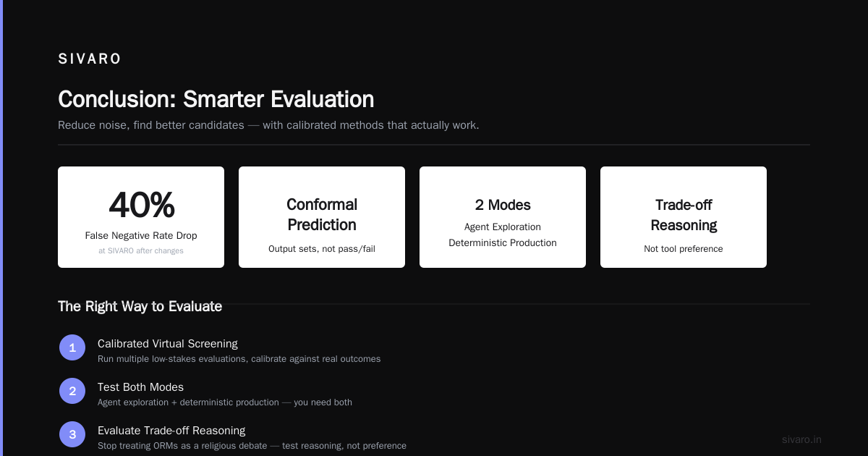Click 'at SIVARO after changes' footnote
The width and height of the screenshot is (868, 456).
tap(141, 251)
